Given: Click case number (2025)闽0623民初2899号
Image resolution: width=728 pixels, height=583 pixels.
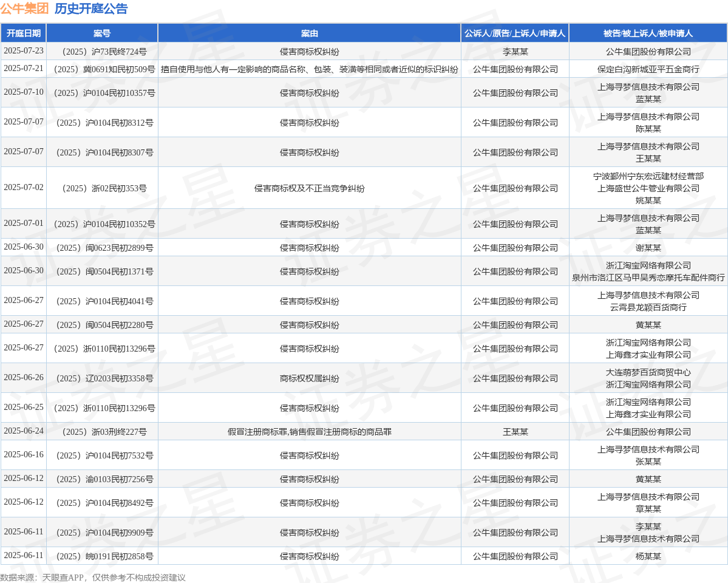Looking at the screenshot, I should click(102, 248).
